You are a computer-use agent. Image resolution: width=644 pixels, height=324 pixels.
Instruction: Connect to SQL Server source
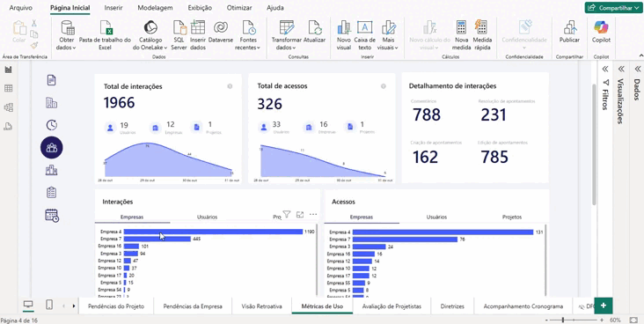pyautogui.click(x=179, y=35)
